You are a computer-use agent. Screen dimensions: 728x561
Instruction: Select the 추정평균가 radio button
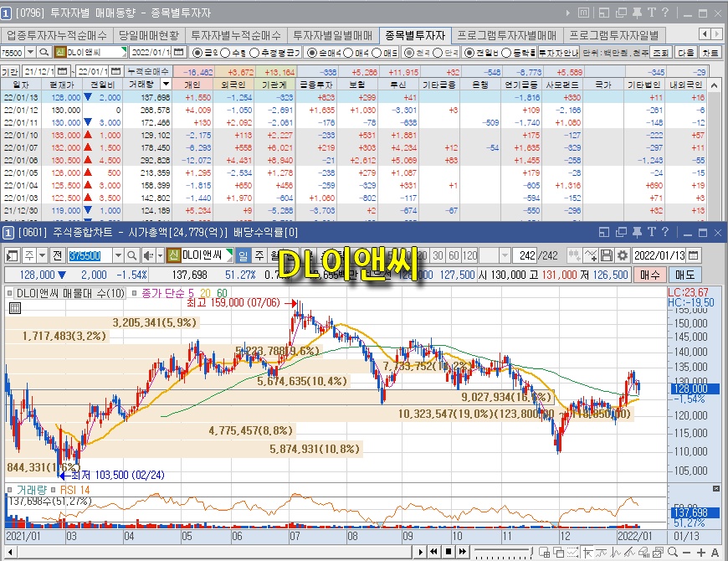(254, 53)
